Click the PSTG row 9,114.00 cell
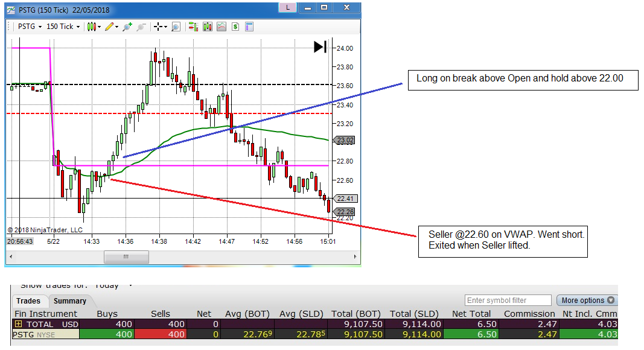Image resolution: width=644 pixels, height=350 pixels. [x=415, y=334]
